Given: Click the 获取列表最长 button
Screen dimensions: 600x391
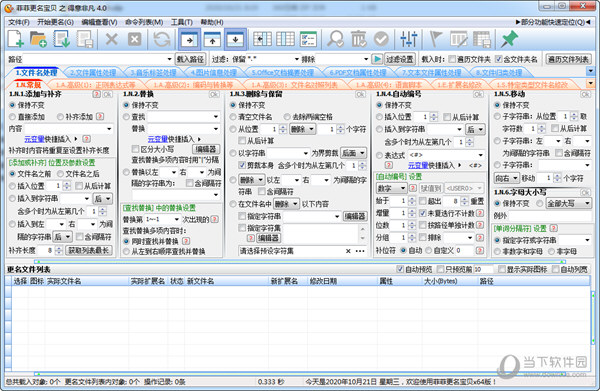Looking at the screenshot, I should (x=88, y=251).
